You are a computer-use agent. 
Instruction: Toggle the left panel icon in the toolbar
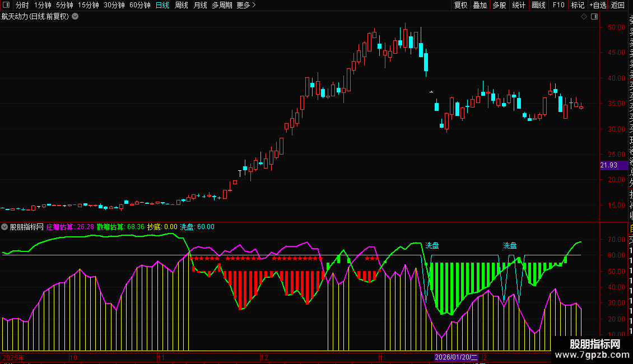pos(6,5)
